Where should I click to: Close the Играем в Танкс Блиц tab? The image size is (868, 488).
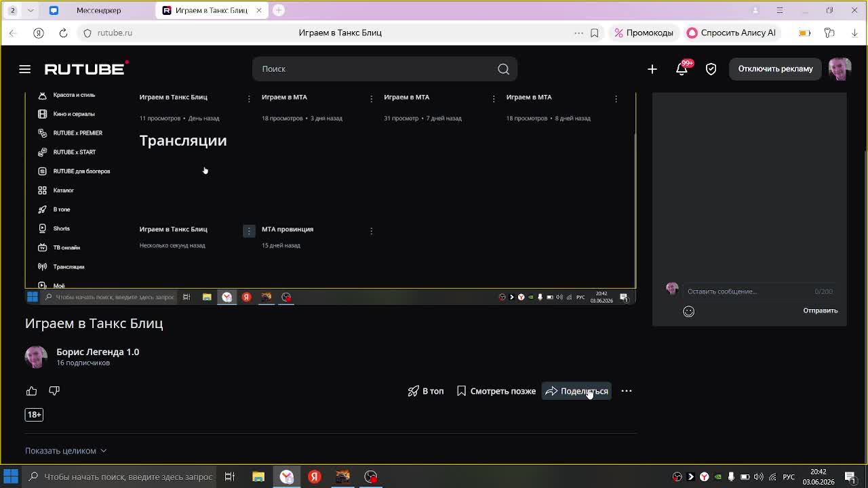click(258, 10)
